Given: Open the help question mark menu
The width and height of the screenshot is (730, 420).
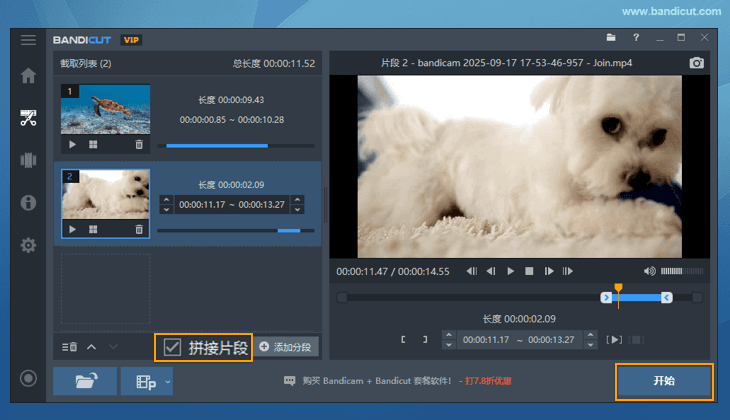Looking at the screenshot, I should click(636, 38).
